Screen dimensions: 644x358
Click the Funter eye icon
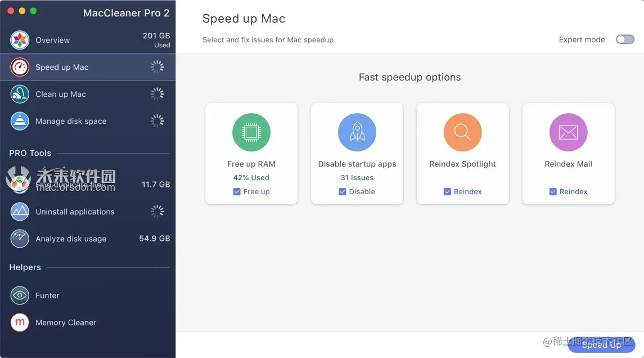pyautogui.click(x=20, y=295)
